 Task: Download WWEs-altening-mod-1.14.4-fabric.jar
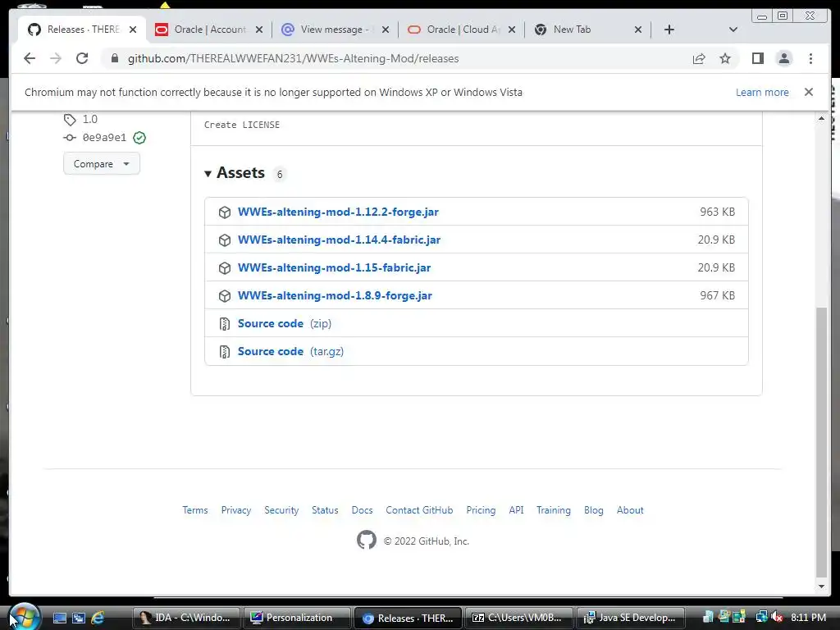pos(339,240)
